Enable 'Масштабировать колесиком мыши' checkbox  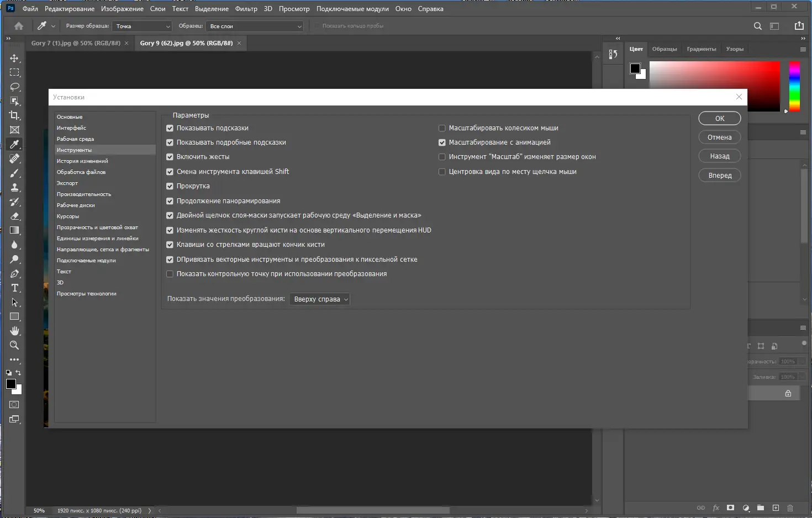tap(442, 128)
